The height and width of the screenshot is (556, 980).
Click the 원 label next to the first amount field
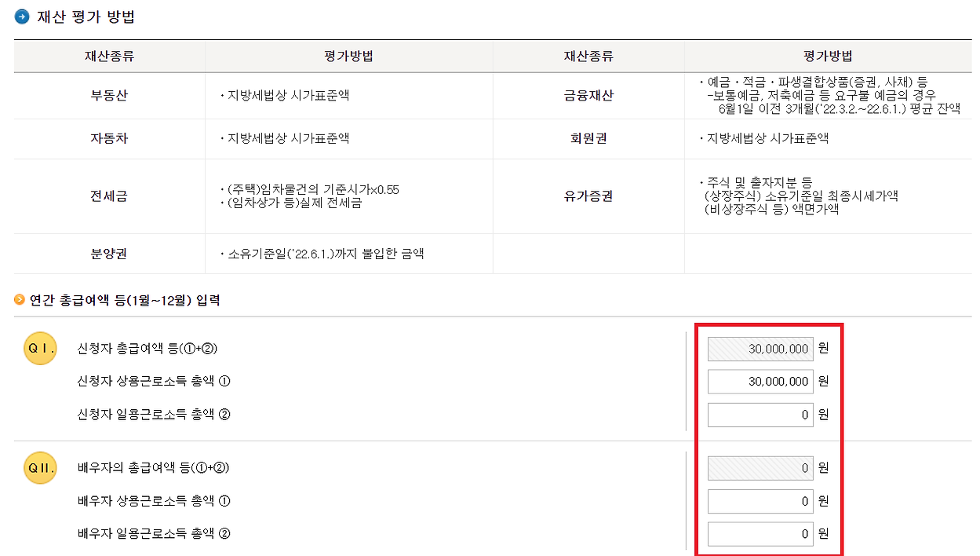click(823, 348)
